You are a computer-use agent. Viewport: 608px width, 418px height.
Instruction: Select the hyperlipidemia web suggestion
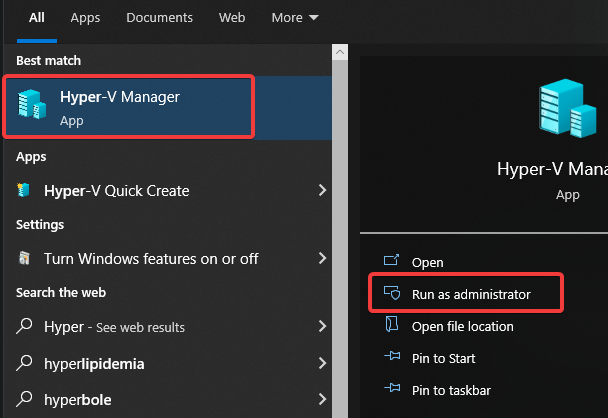168,363
